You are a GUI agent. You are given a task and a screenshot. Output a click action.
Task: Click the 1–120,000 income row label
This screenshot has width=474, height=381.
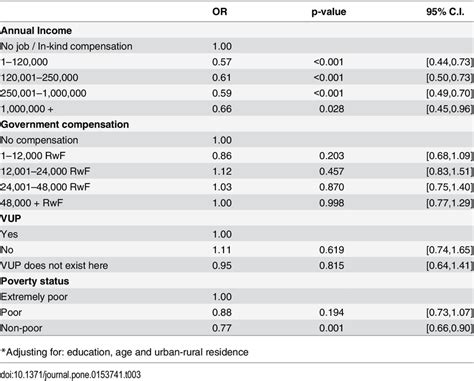(24, 62)
